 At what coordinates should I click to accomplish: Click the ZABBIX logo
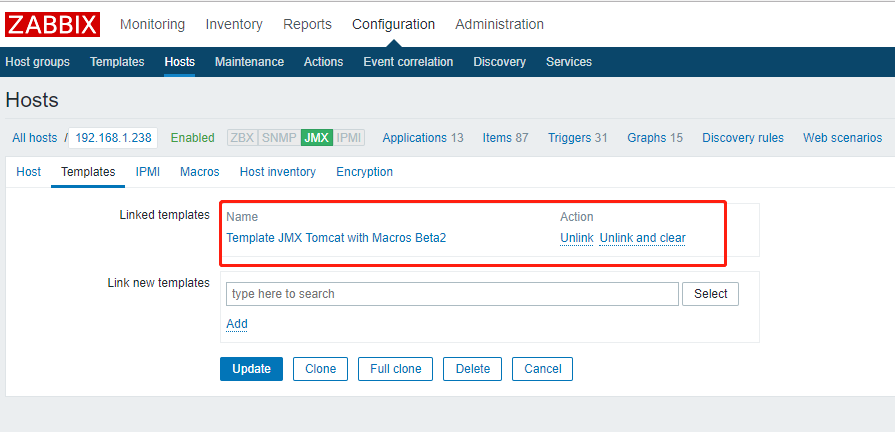pyautogui.click(x=53, y=25)
